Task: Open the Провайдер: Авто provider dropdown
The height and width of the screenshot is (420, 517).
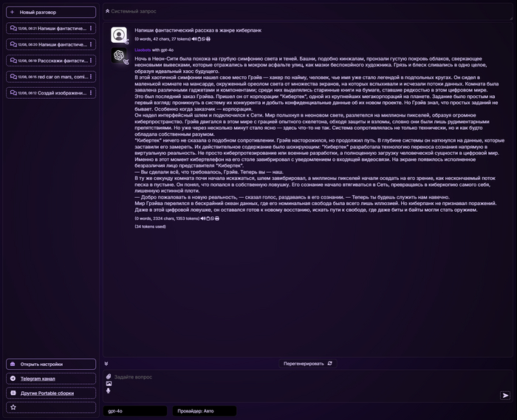Action: 205,411
